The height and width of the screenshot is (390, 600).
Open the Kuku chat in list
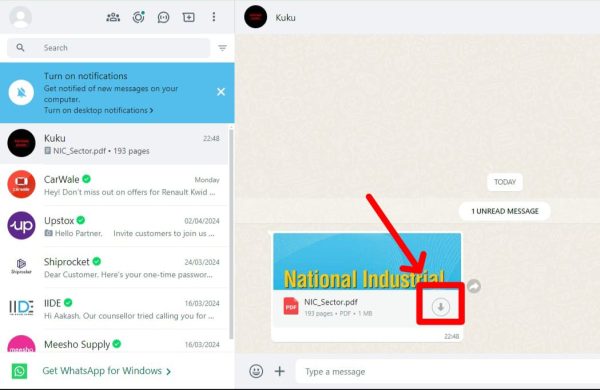click(x=114, y=144)
